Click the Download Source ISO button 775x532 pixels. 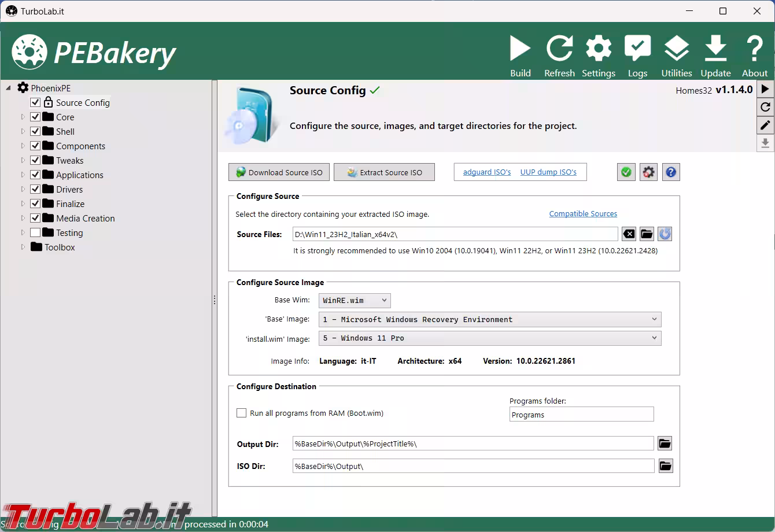279,172
